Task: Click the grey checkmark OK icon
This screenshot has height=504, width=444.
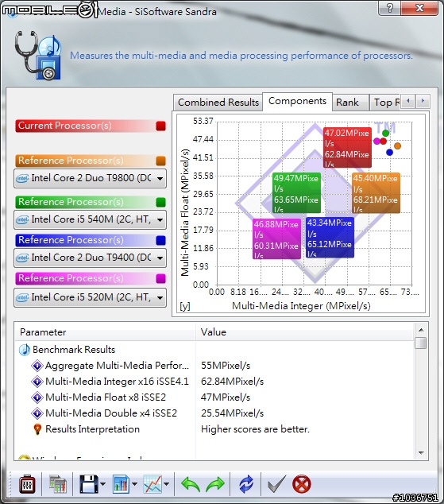Action: tap(276, 484)
